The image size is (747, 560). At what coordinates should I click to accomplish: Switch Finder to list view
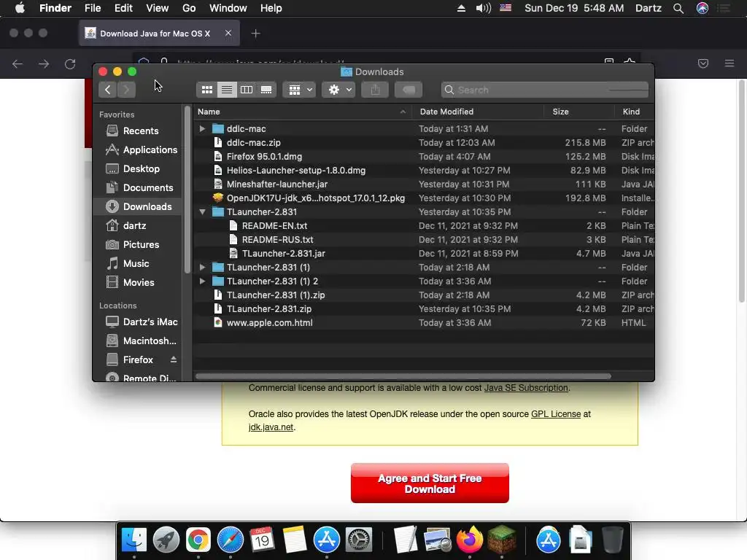[227, 90]
